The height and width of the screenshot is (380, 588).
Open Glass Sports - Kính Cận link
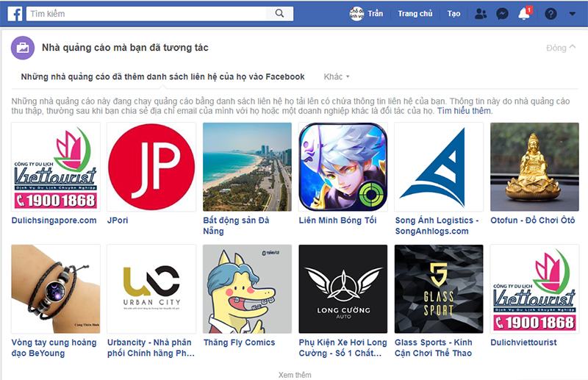pyautogui.click(x=433, y=348)
